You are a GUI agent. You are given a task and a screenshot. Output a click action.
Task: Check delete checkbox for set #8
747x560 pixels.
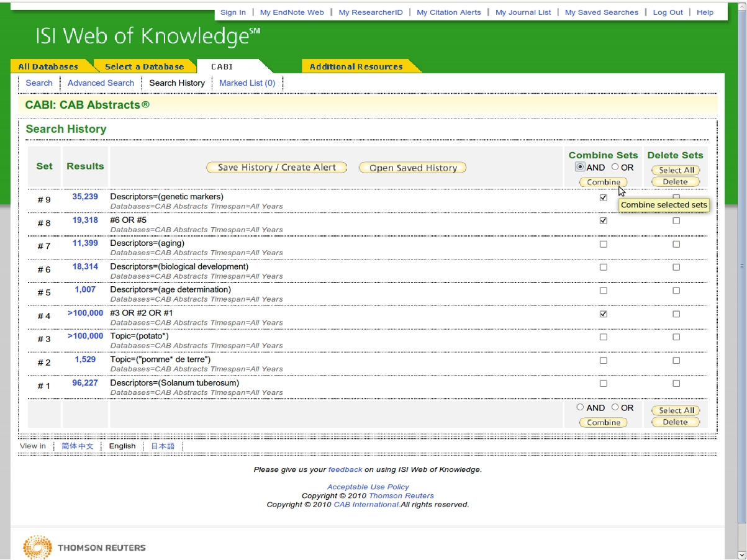tap(676, 221)
